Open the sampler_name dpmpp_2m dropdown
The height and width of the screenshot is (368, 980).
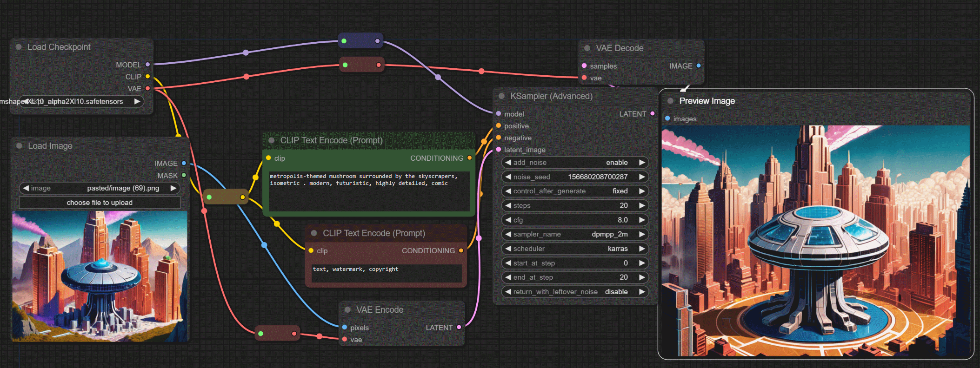pos(575,234)
